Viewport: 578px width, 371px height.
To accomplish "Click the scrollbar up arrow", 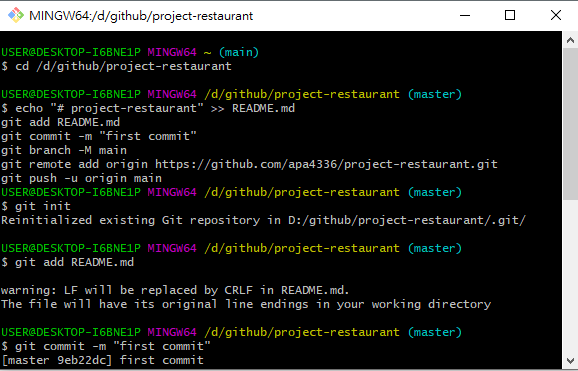I will (x=570, y=40).
